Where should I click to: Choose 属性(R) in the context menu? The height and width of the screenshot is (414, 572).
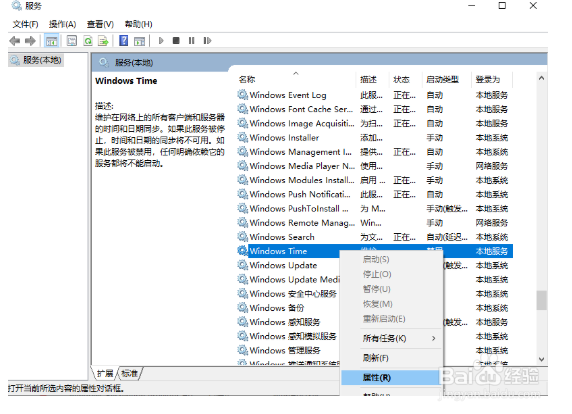pos(391,378)
